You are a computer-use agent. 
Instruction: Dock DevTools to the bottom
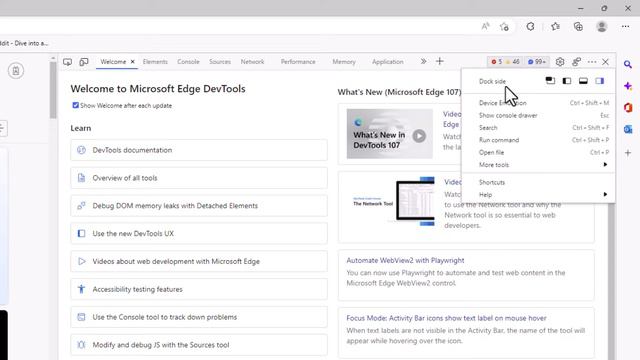click(583, 81)
